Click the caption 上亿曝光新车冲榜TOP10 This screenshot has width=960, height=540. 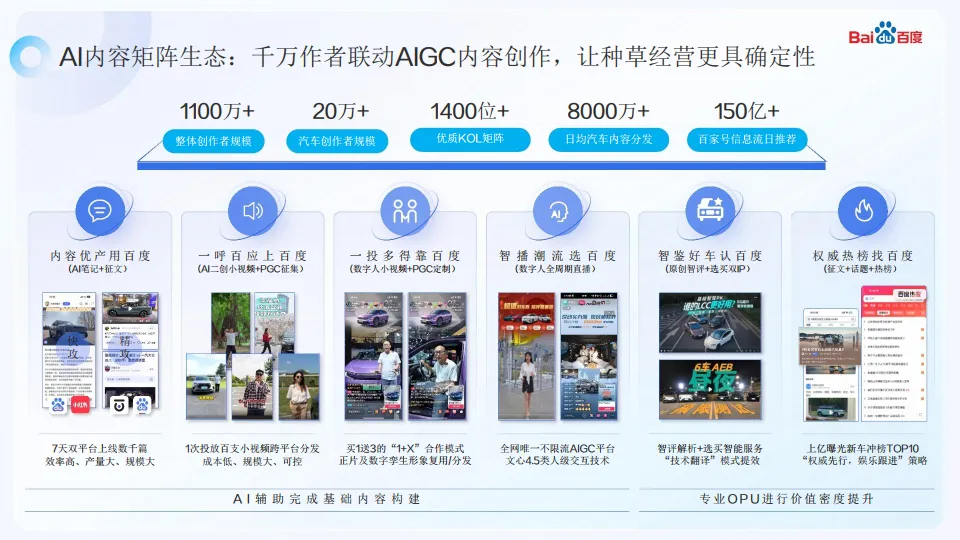(x=863, y=448)
